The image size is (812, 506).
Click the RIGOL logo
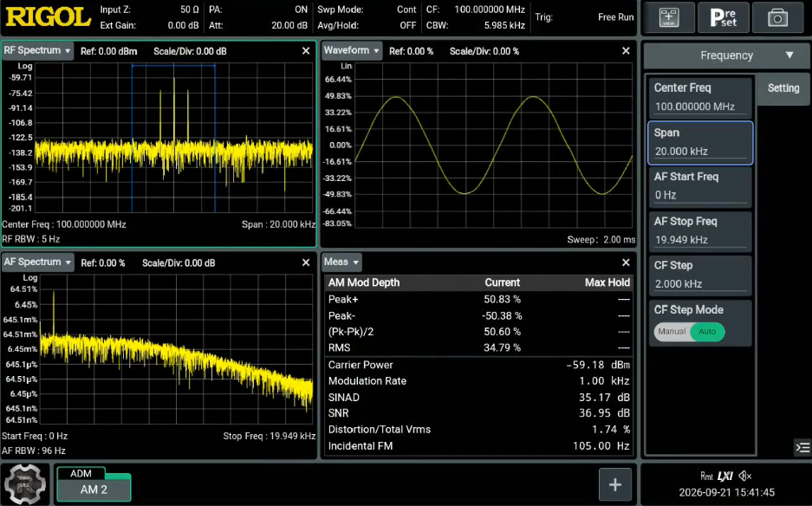(x=49, y=17)
